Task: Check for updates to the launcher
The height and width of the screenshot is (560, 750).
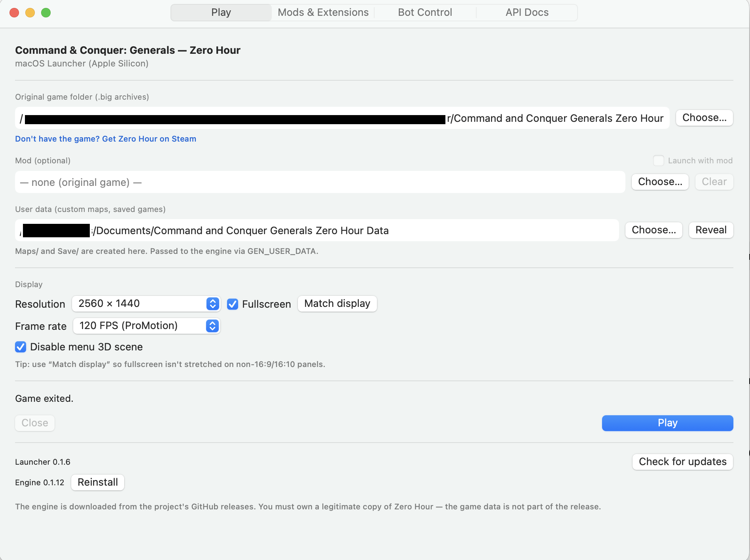Action: point(682,462)
